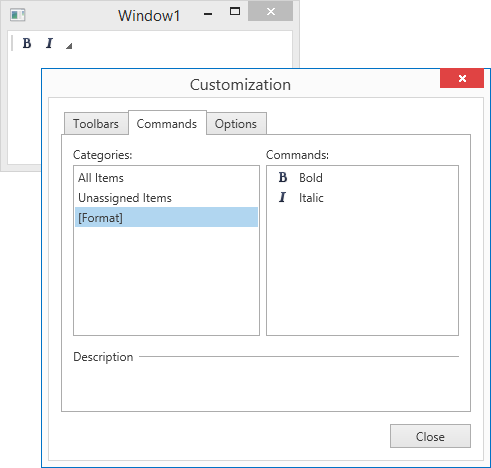The image size is (491, 468).
Task: Toggle Bold in Window1 toolbar
Action: tap(27, 43)
